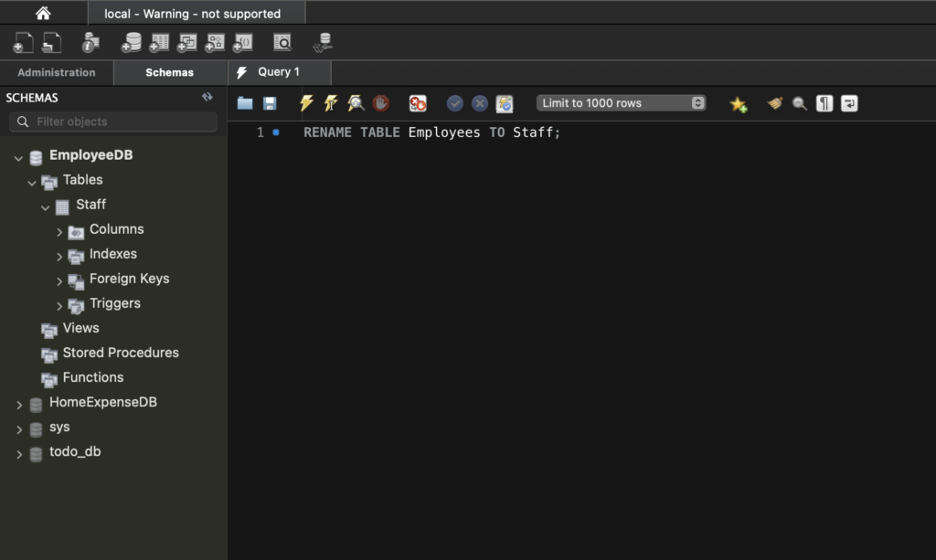Select the Query 1 tab

click(x=279, y=72)
